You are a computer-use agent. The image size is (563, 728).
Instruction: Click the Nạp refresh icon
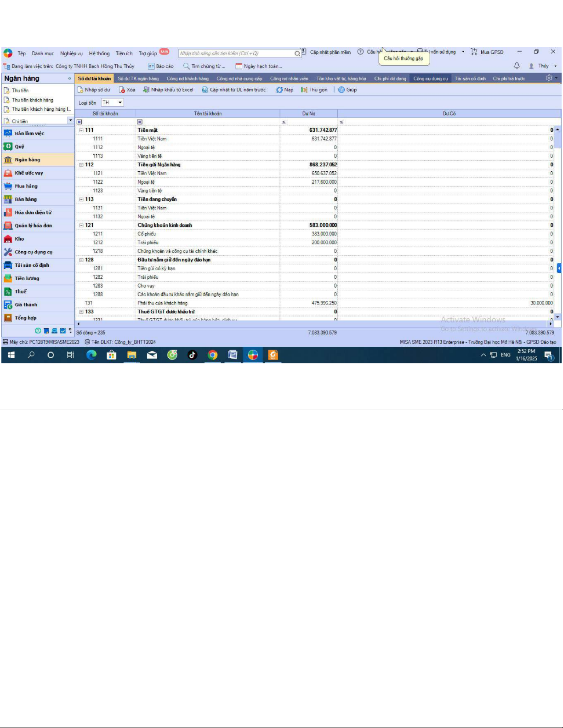(279, 90)
